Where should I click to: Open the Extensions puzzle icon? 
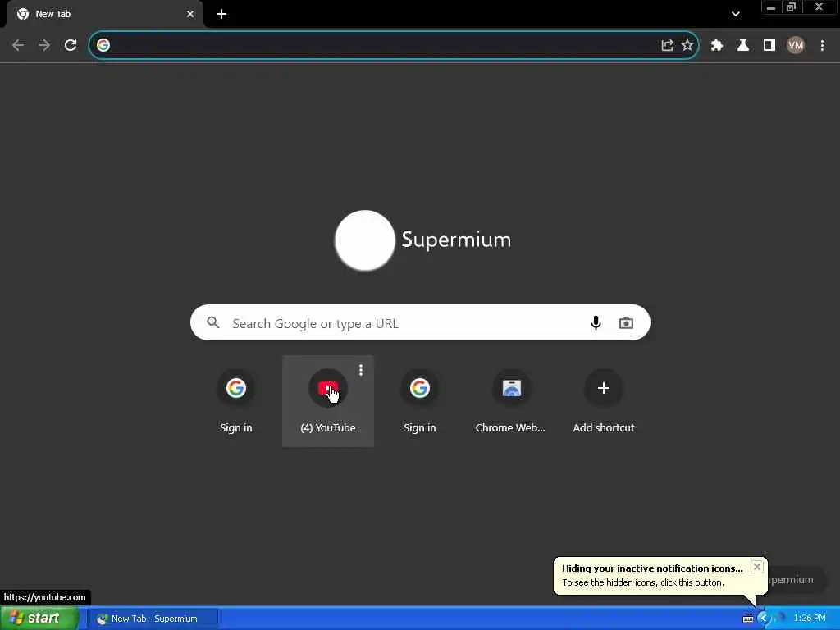(717, 46)
